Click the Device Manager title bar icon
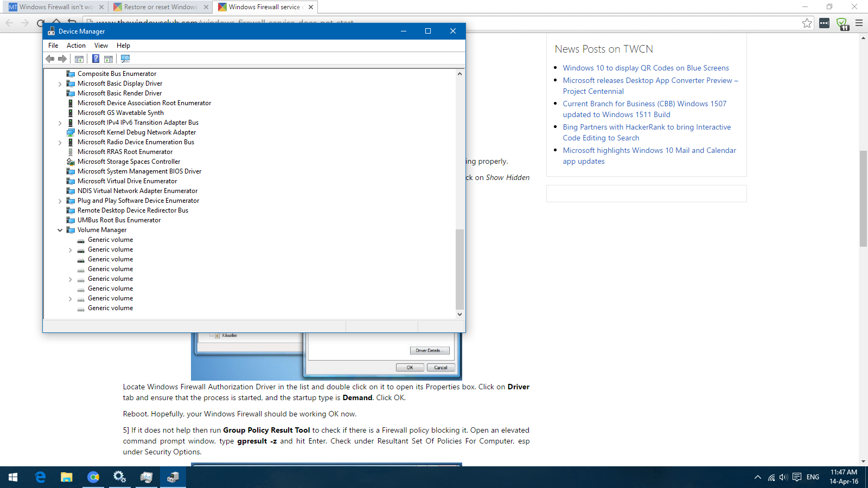Viewport: 868px width, 488px height. click(52, 31)
